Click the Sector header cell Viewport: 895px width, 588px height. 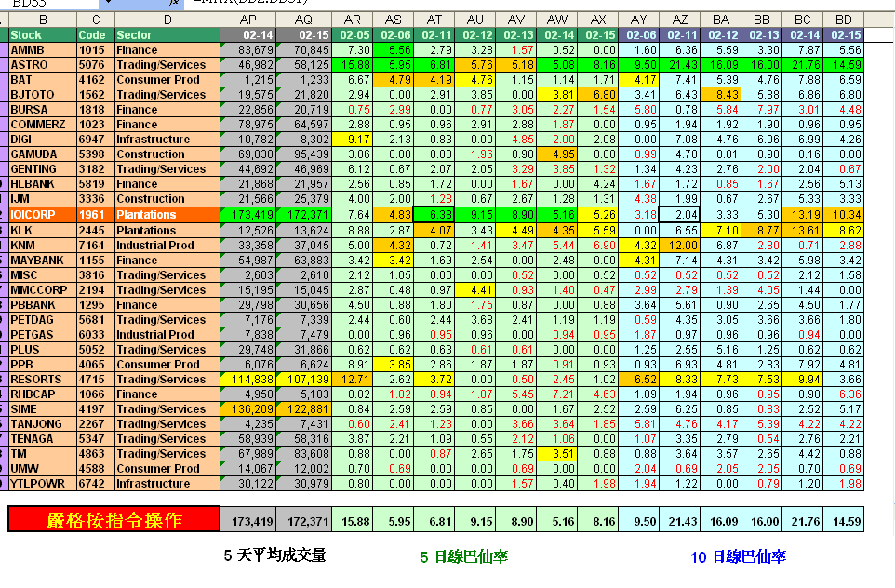pyautogui.click(x=166, y=34)
